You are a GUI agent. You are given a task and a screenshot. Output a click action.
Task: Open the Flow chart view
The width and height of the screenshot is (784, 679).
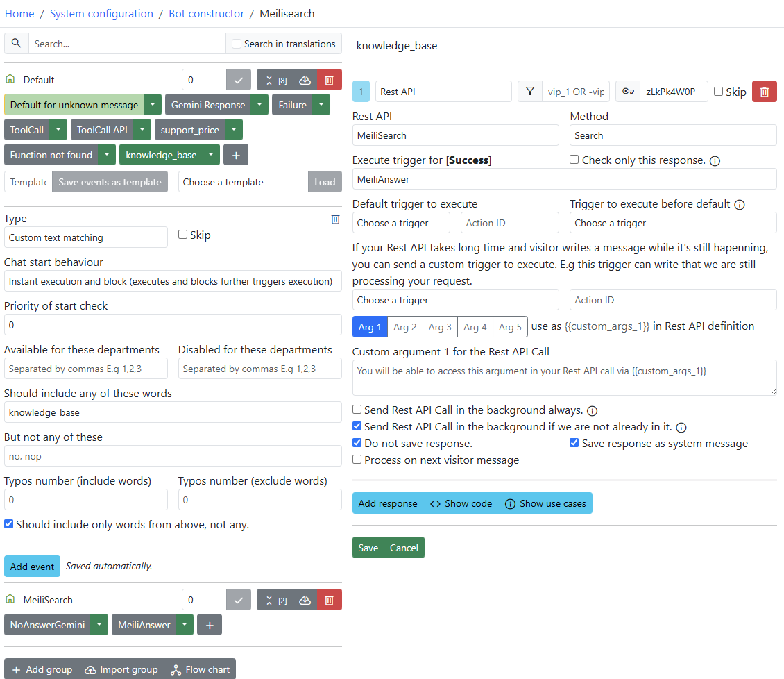coord(200,669)
